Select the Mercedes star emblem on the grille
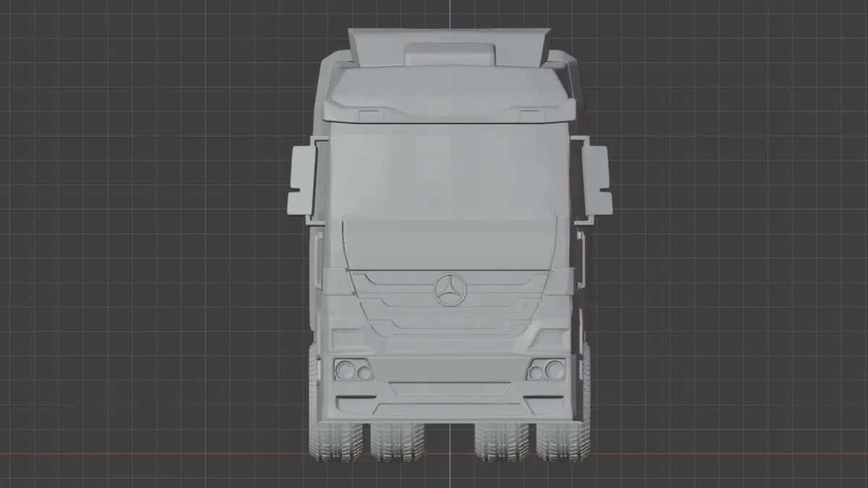The height and width of the screenshot is (488, 868). point(451,290)
